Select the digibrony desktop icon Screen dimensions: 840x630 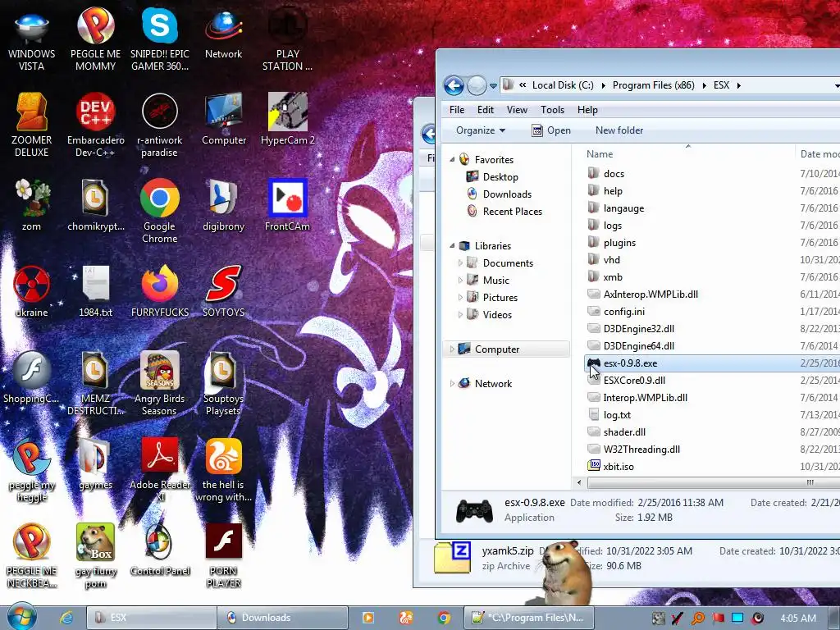pyautogui.click(x=223, y=204)
